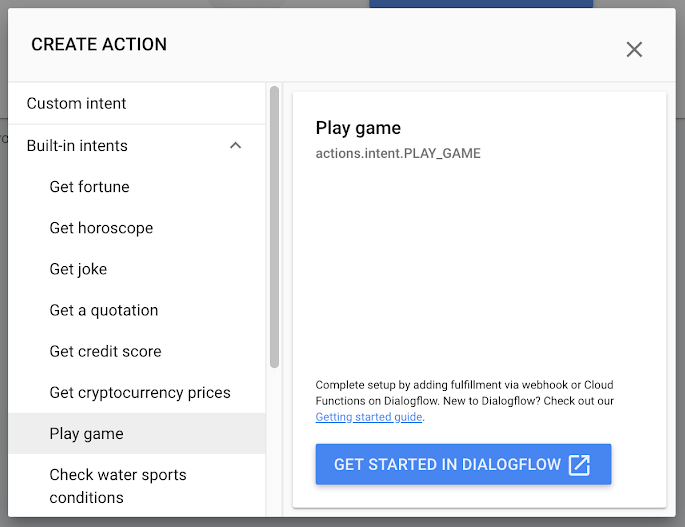Click the CREATE ACTION dialog title

click(99, 44)
